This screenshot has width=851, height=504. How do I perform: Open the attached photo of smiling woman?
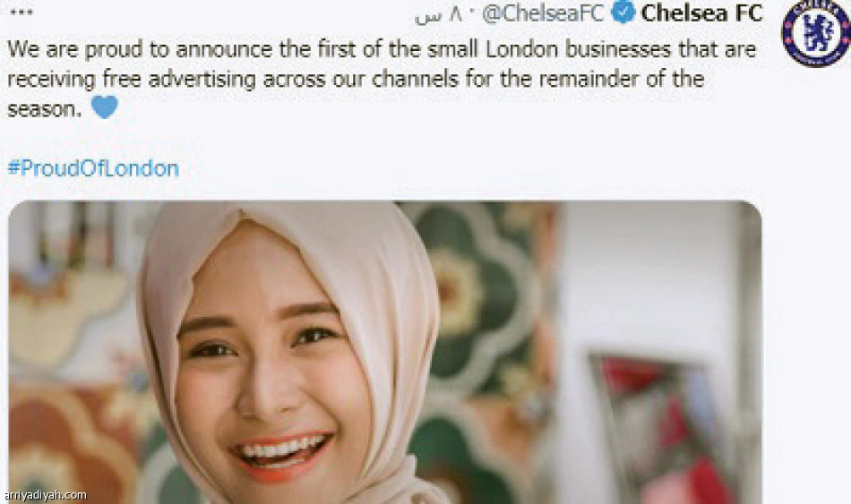385,353
